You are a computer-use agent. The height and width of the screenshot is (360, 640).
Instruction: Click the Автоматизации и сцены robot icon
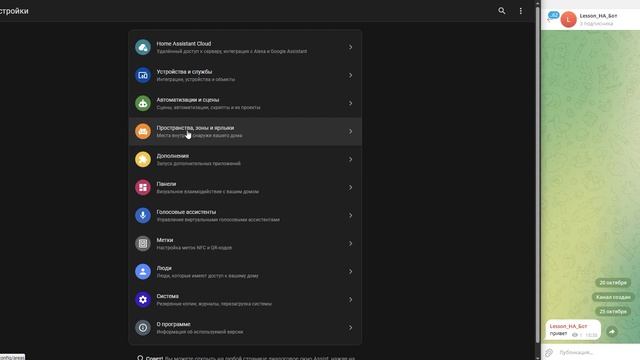[143, 103]
